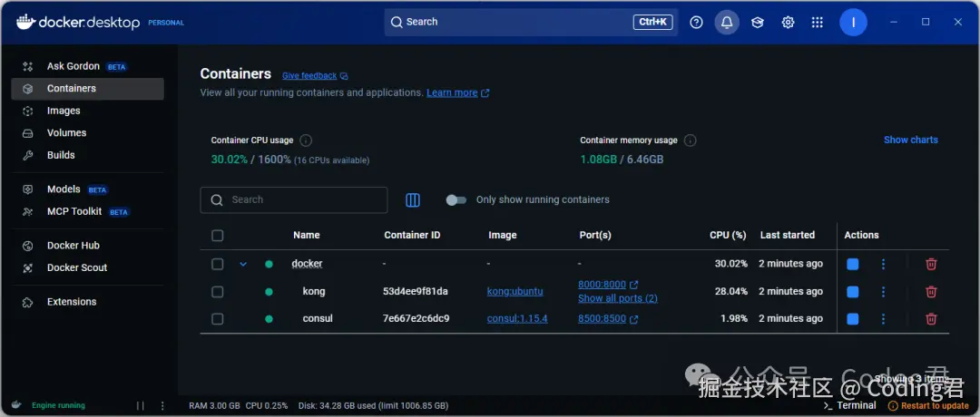Open the Settings gear icon

789,23
